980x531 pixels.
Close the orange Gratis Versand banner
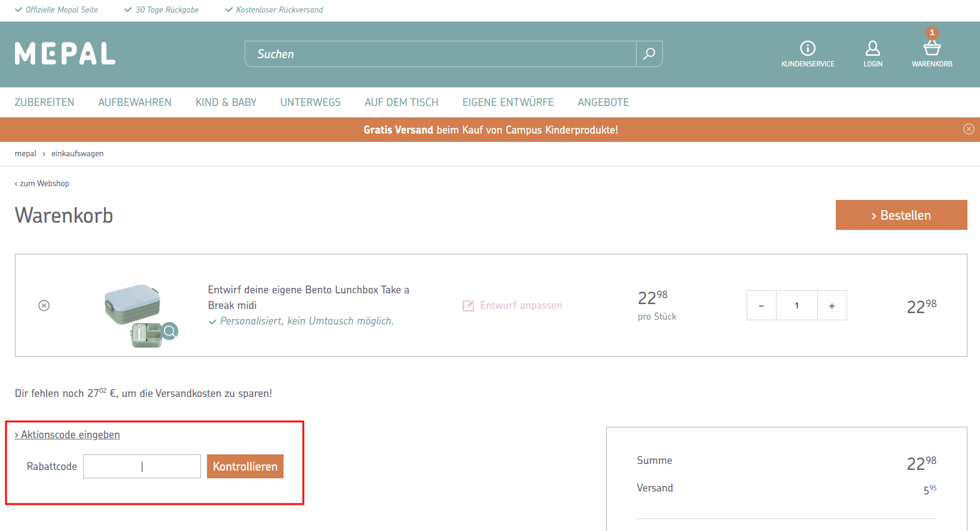coord(969,129)
